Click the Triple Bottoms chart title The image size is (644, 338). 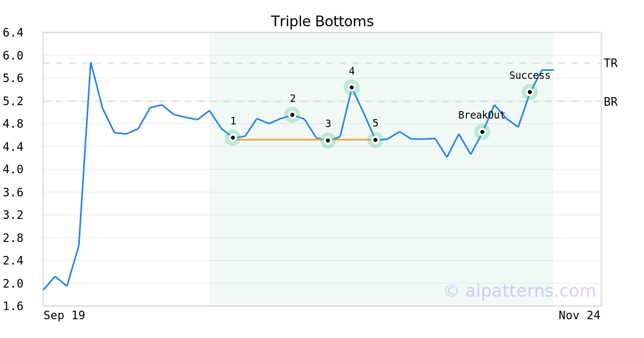pyautogui.click(x=322, y=21)
